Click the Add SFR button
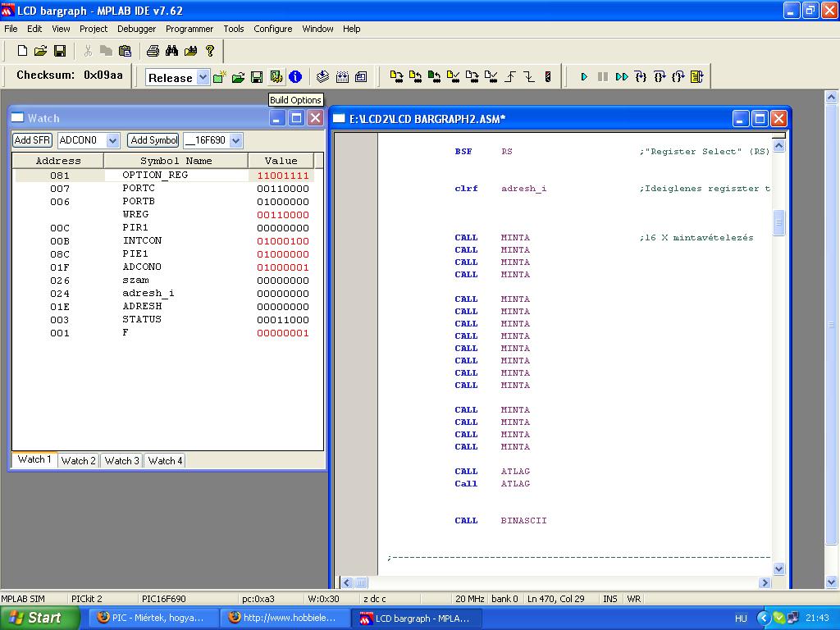The width and height of the screenshot is (840, 630). coord(32,140)
